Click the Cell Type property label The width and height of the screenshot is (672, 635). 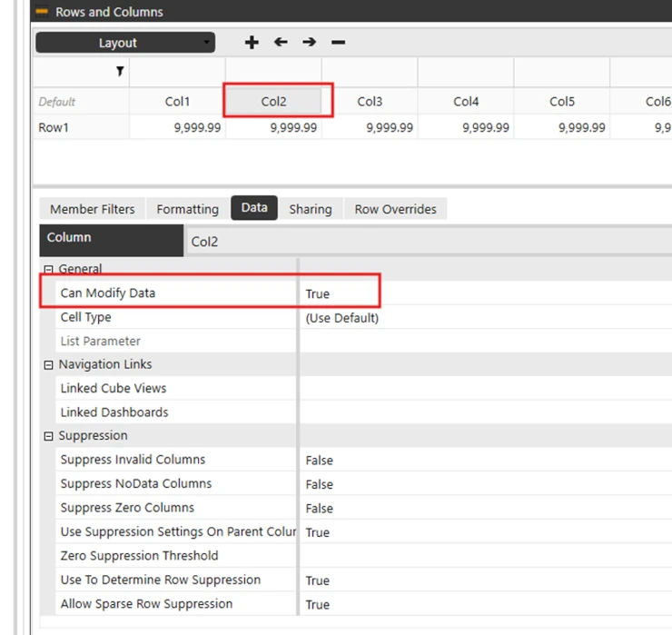click(85, 317)
